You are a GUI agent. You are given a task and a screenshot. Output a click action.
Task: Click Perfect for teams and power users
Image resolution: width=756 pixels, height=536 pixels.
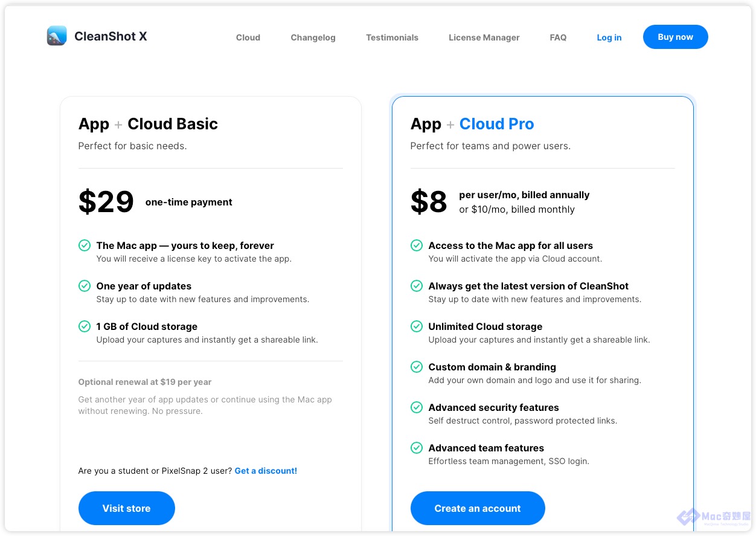click(490, 146)
